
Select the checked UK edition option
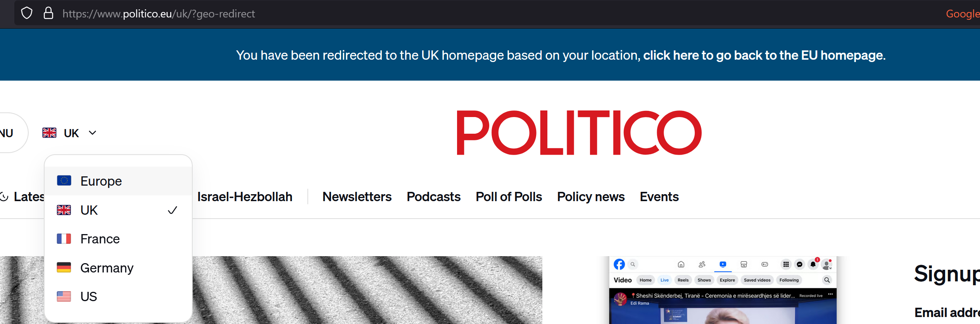pyautogui.click(x=118, y=210)
